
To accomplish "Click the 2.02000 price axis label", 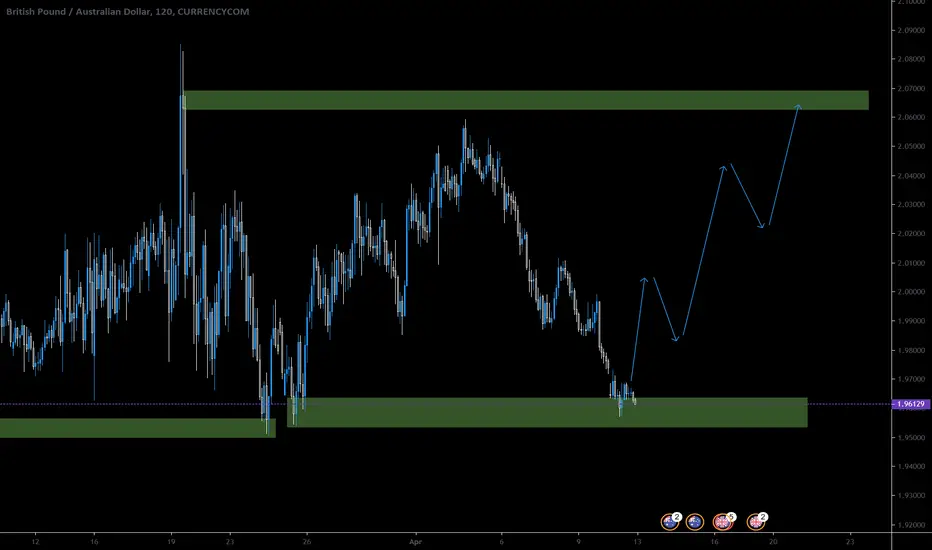I will pos(912,234).
